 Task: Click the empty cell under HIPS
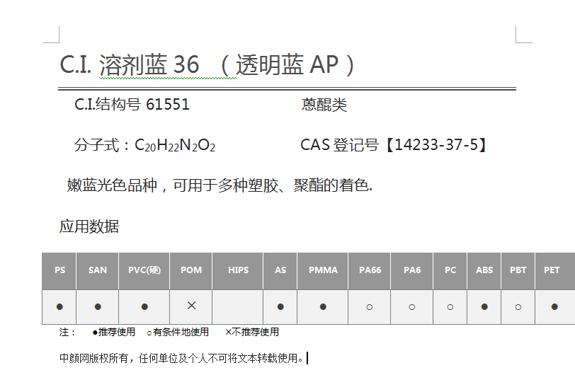coord(238,306)
